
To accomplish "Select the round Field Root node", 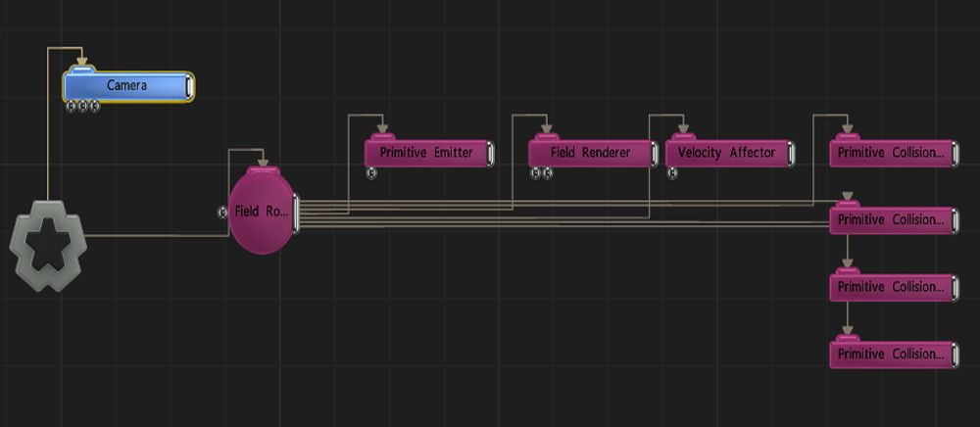I will pyautogui.click(x=262, y=211).
